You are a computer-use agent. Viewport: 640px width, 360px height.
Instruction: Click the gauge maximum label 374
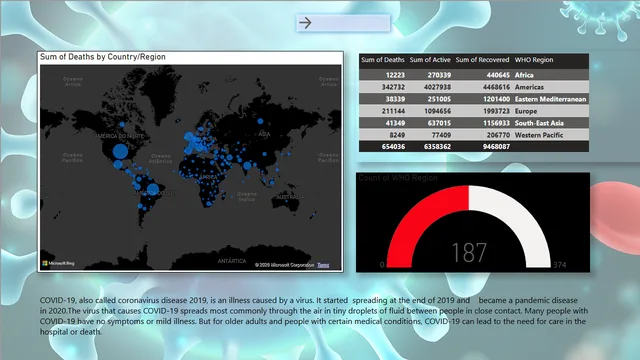(x=559, y=265)
